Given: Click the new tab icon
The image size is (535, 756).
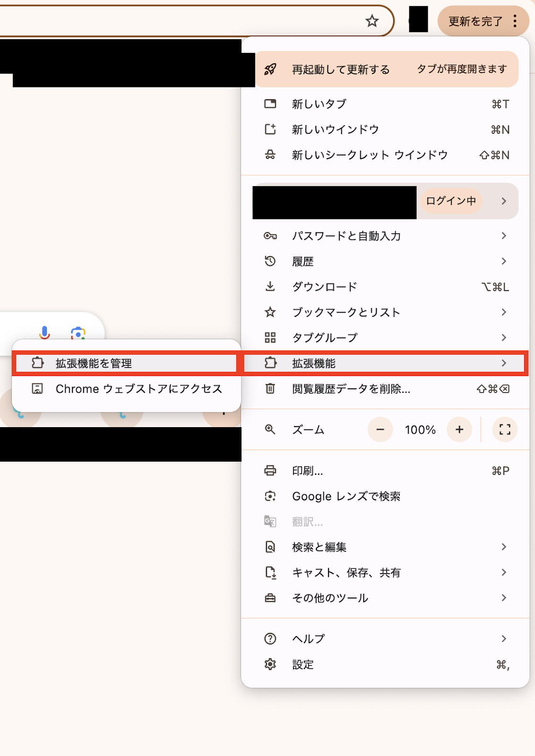Looking at the screenshot, I should coord(270,103).
